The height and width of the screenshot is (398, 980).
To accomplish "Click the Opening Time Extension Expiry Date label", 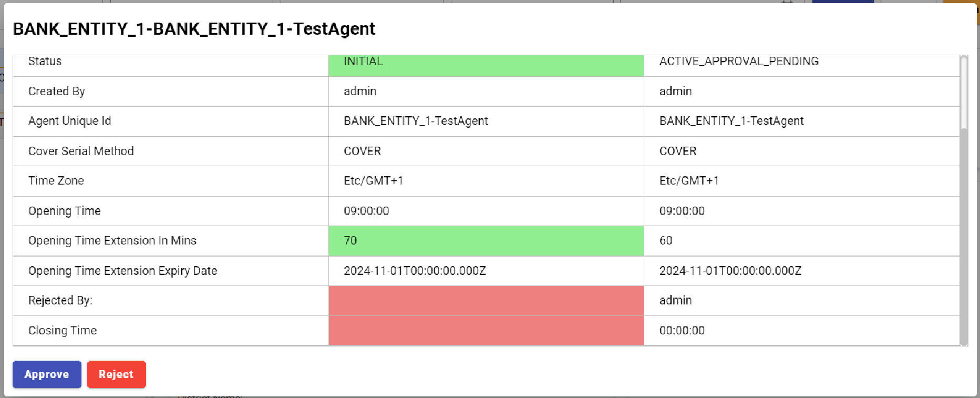I will point(122,271).
